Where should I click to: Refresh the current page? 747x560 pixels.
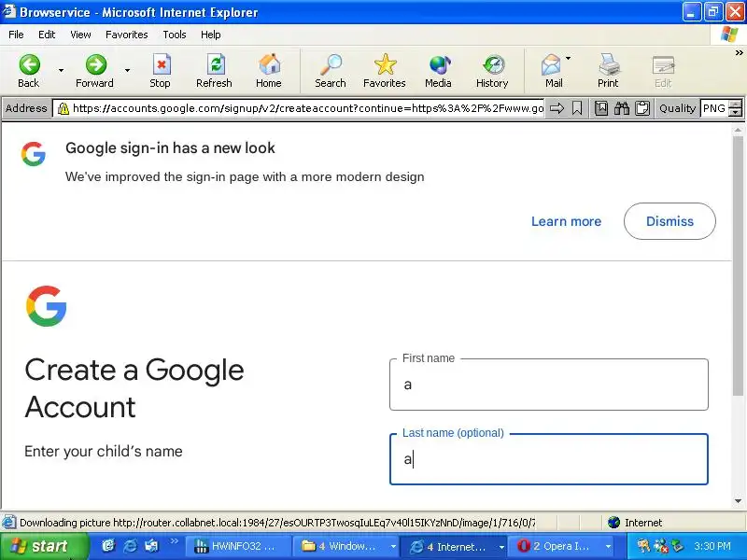coord(215,71)
